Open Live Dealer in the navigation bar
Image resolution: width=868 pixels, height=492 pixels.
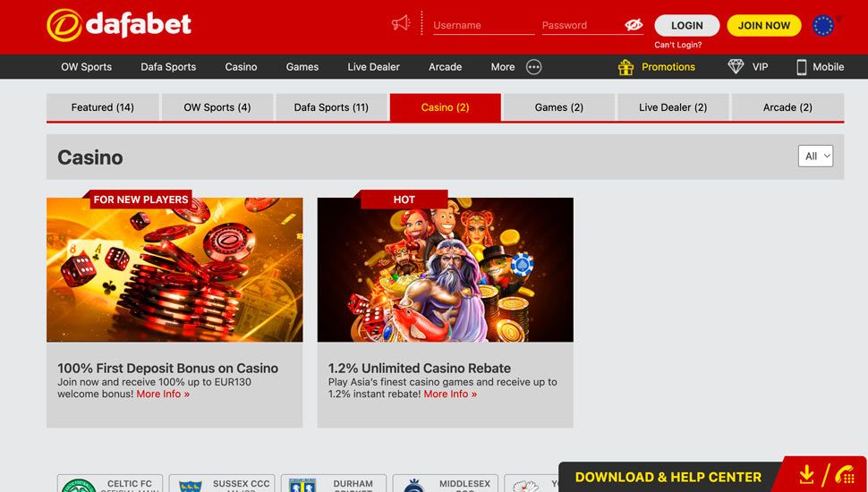[374, 67]
